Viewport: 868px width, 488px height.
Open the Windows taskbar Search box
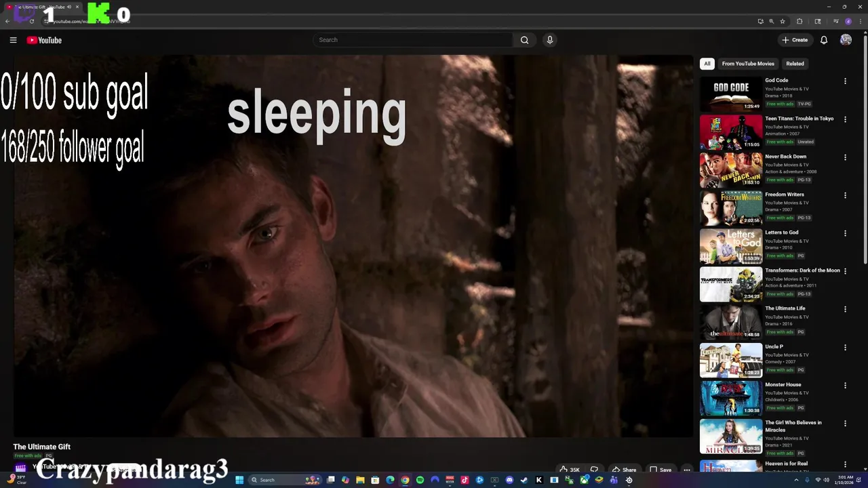coord(285,480)
